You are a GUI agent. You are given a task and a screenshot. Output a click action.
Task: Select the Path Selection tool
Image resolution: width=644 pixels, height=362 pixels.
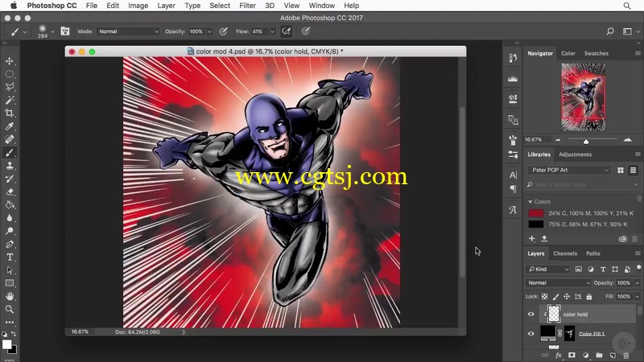tap(10, 270)
